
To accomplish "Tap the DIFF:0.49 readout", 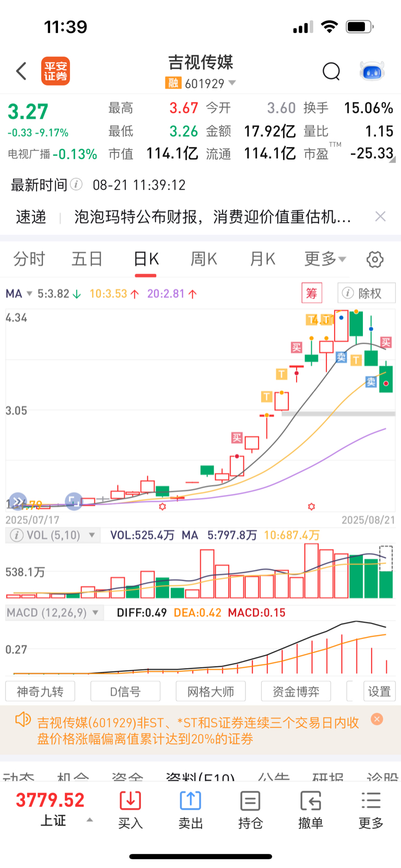I will [x=141, y=612].
